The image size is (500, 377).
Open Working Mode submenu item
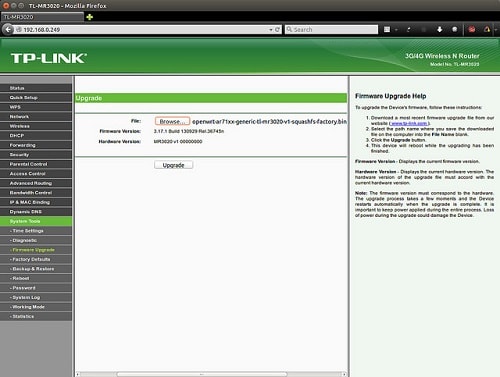click(x=36, y=307)
